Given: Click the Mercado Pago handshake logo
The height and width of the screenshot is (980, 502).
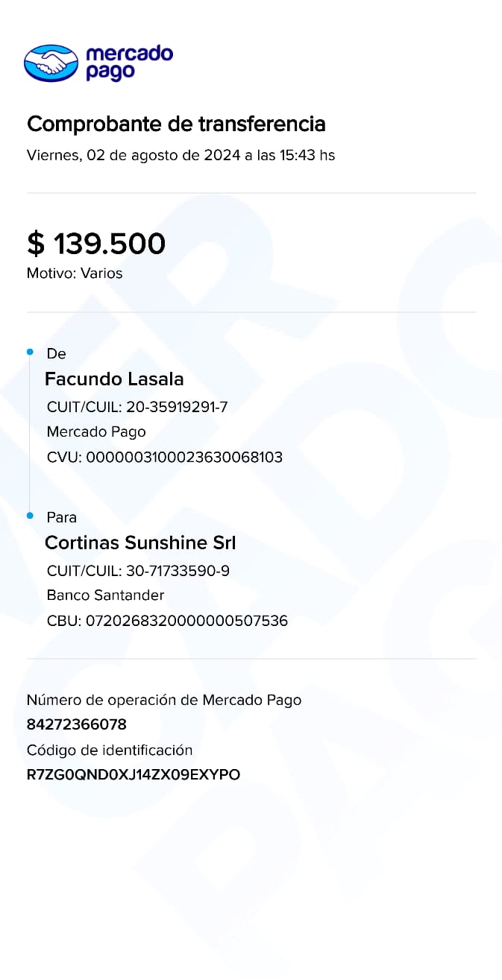Looking at the screenshot, I should click(x=51, y=63).
